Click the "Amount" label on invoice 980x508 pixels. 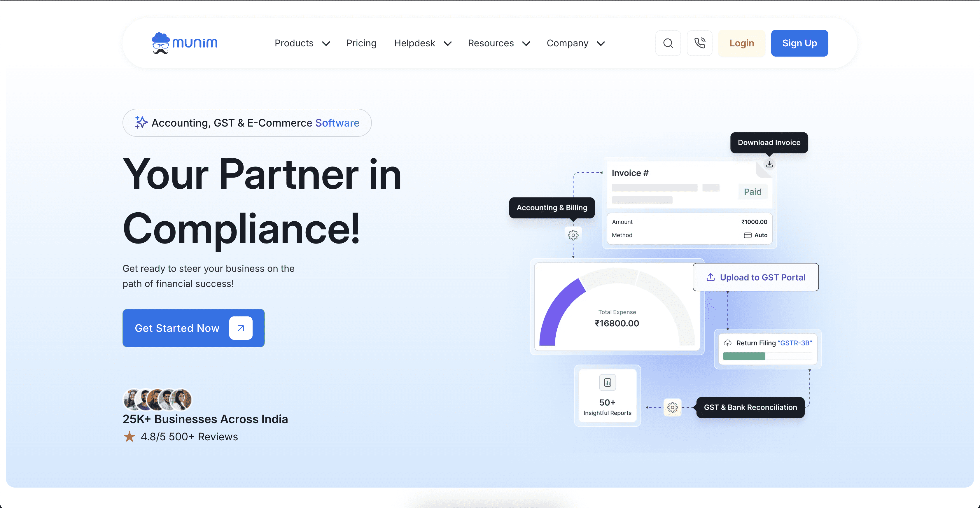coord(622,222)
